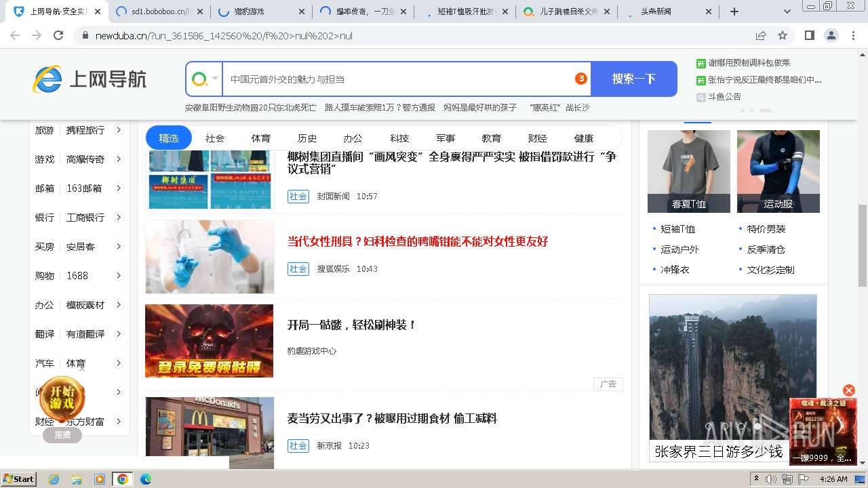Open the 当代女性刑具 red headline

[418, 241]
